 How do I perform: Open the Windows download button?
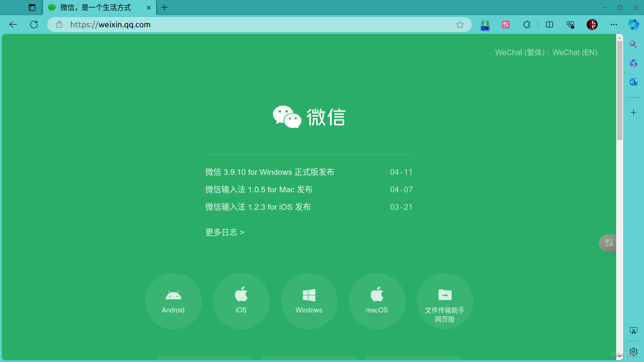(309, 301)
